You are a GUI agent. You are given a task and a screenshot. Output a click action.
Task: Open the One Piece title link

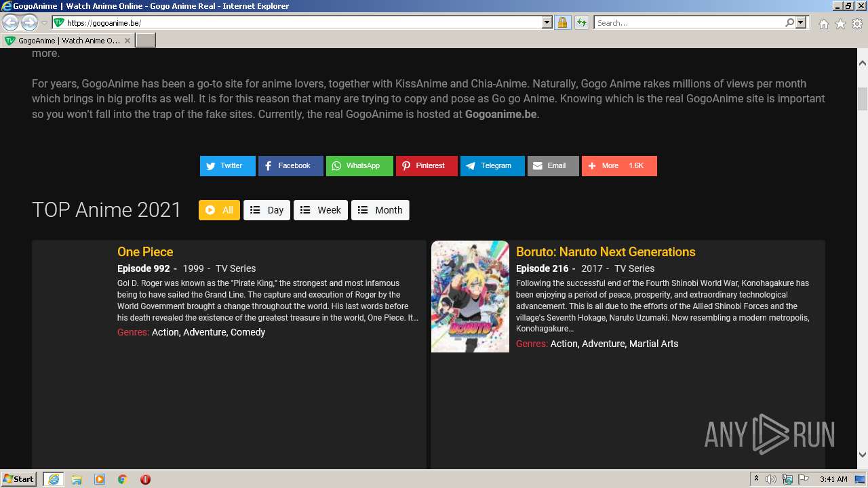pyautogui.click(x=145, y=252)
